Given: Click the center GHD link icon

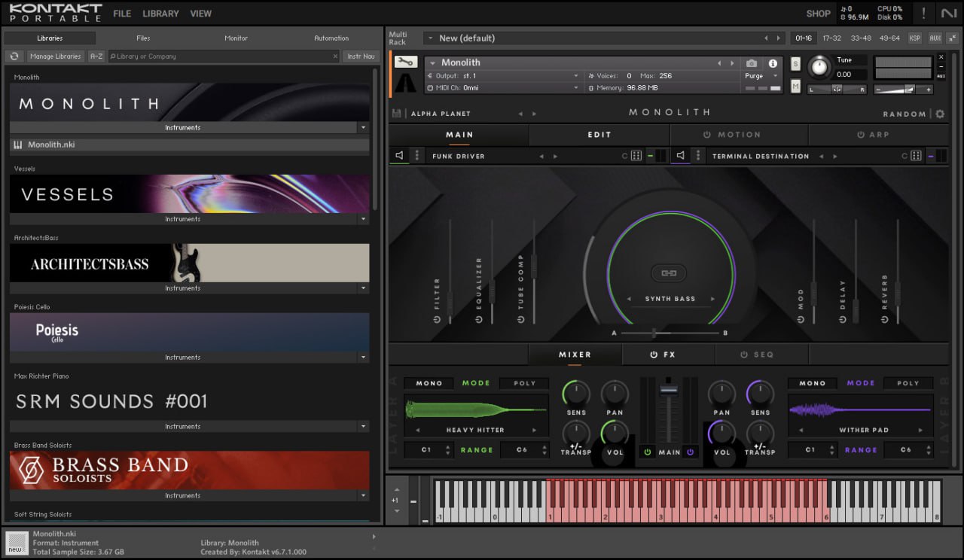Looking at the screenshot, I should [669, 274].
